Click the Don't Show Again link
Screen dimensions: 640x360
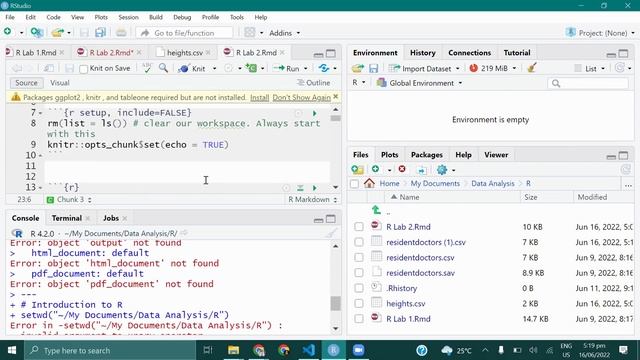point(302,98)
